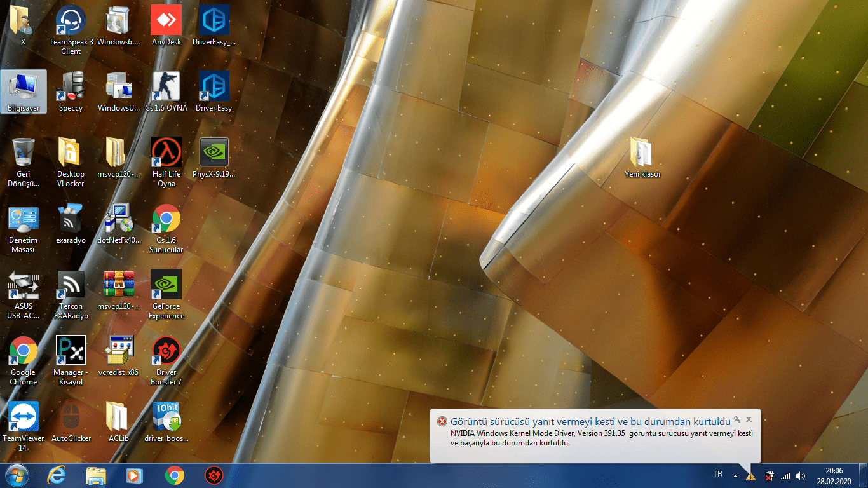Viewport: 868px width, 488px height.
Task: Select the Google Chrome desktop shortcut
Action: tap(24, 360)
